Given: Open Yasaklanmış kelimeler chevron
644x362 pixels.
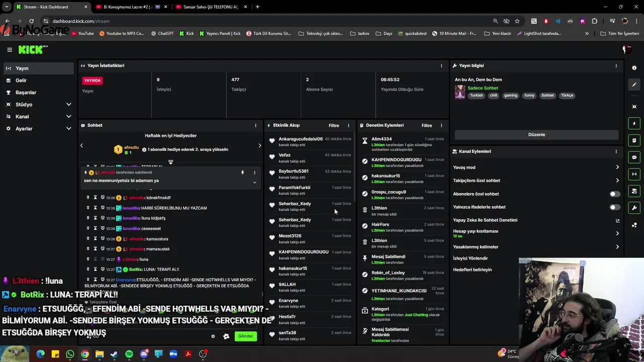Looking at the screenshot, I should click(x=617, y=247).
